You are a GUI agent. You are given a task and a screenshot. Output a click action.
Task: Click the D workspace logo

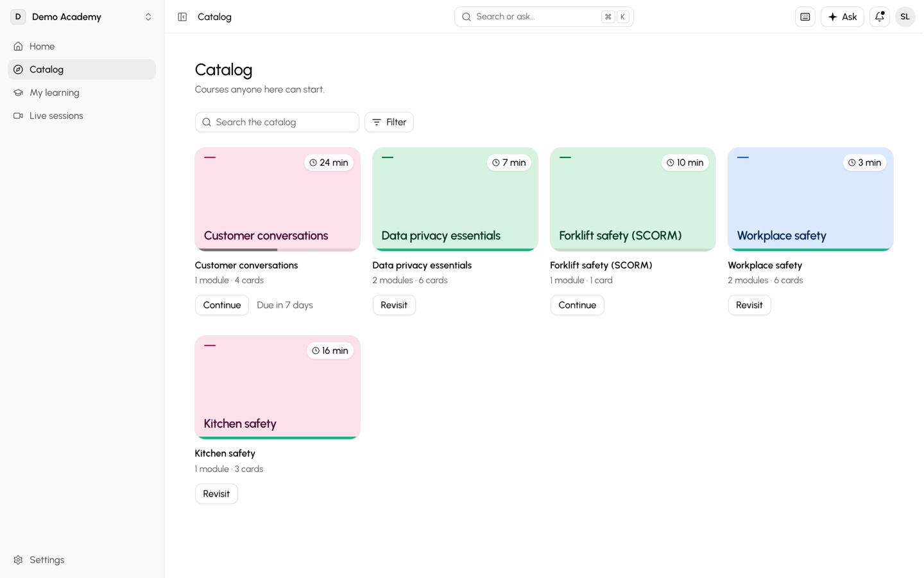click(18, 17)
